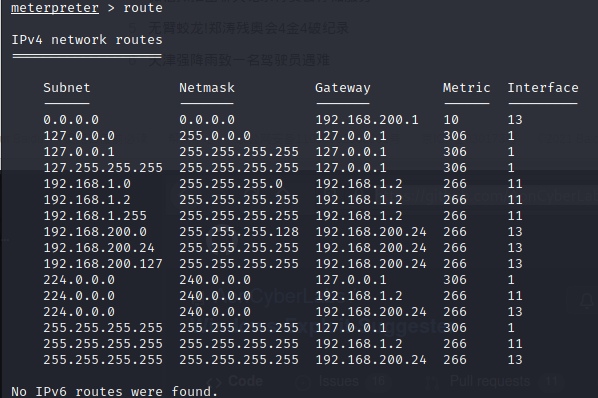This screenshot has width=598, height=398.
Task: Click the Netmask column header
Action: [207, 88]
